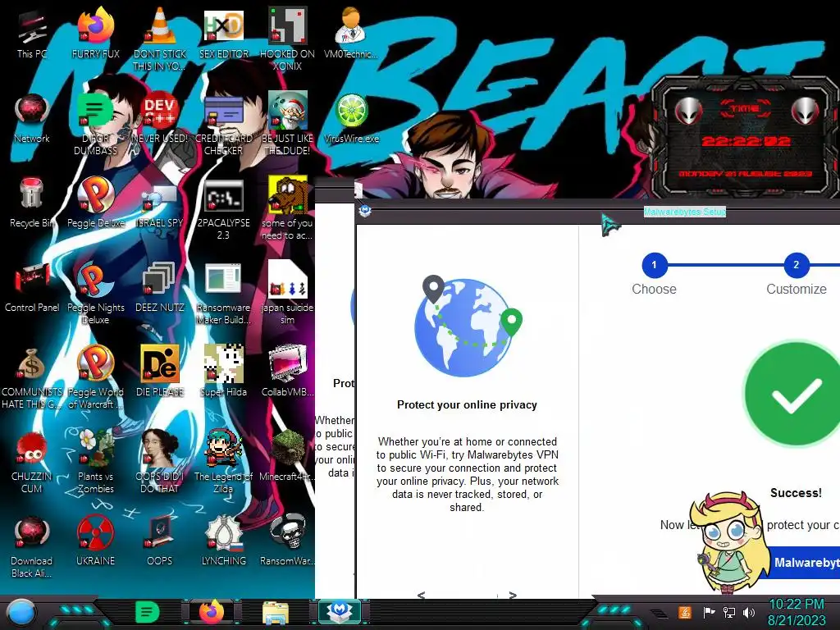Open Download Black Ali... desktop icon
This screenshot has width=840, height=630.
32,546
